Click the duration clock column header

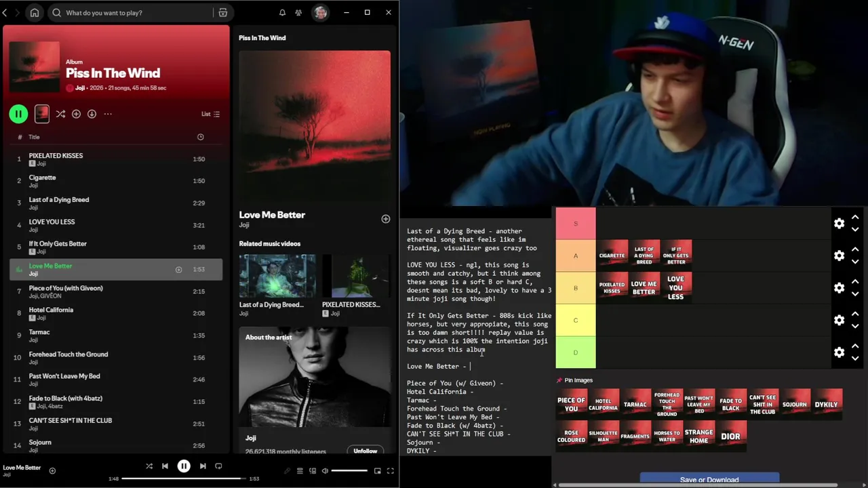(x=200, y=137)
